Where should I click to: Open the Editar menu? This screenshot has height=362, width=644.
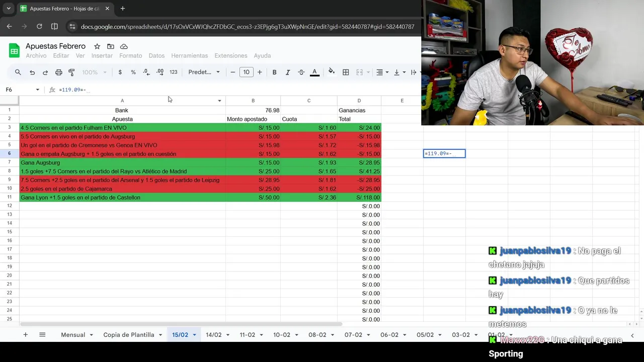point(61,56)
